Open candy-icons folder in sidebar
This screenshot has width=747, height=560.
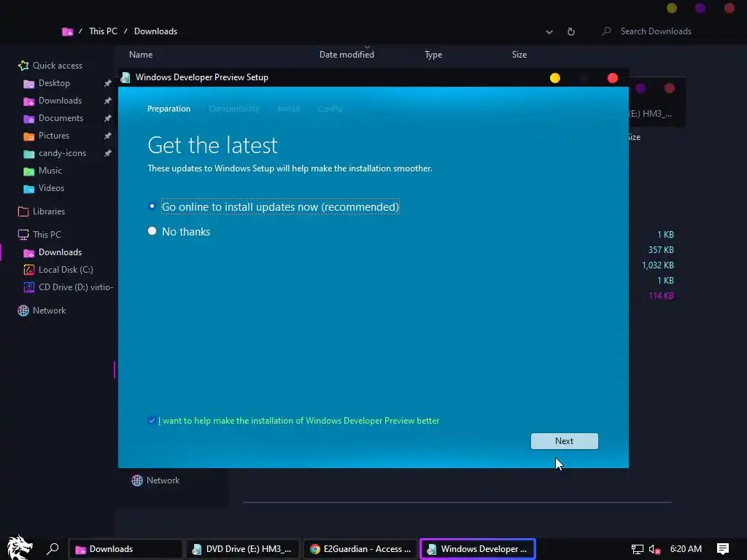(62, 153)
